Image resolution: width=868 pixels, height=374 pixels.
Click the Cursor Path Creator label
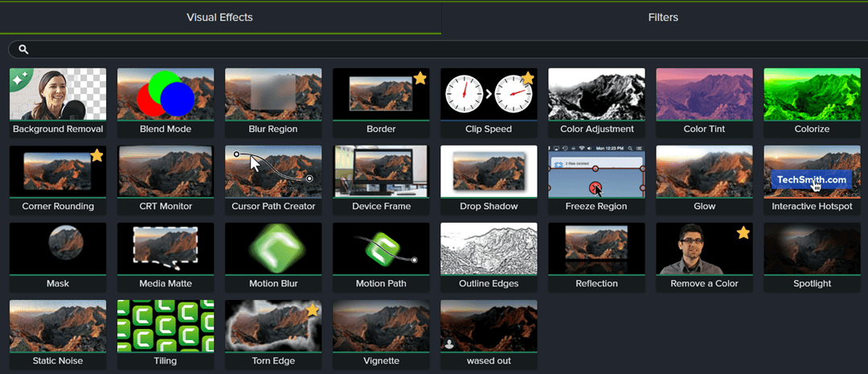(x=273, y=206)
